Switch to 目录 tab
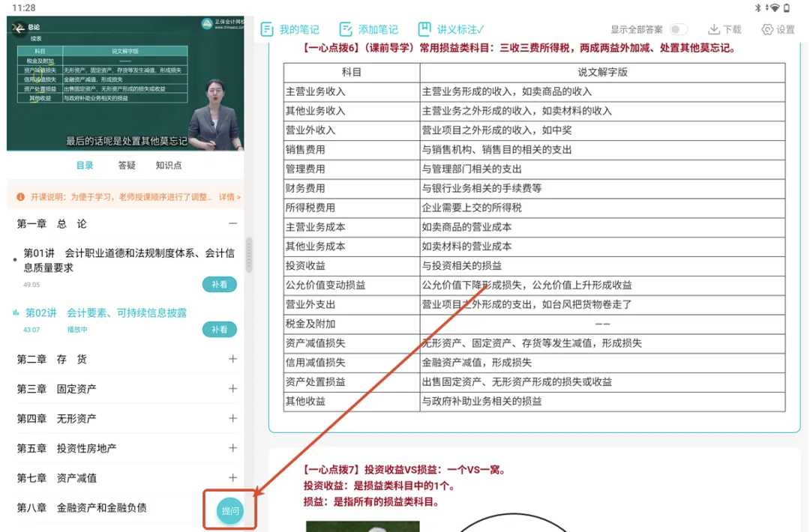Image resolution: width=810 pixels, height=532 pixels. click(85, 165)
